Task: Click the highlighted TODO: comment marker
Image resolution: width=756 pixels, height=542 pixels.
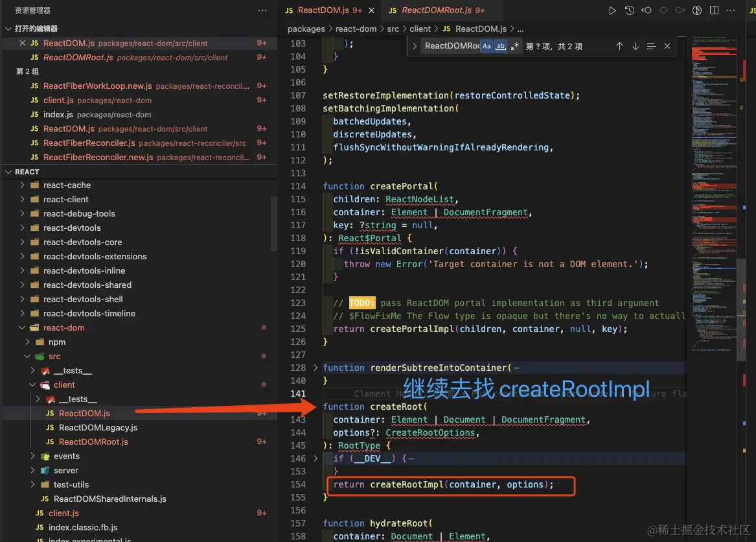Action: point(361,303)
